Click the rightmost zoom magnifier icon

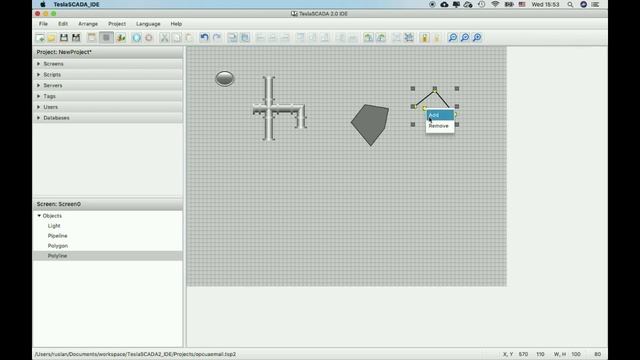[477, 38]
